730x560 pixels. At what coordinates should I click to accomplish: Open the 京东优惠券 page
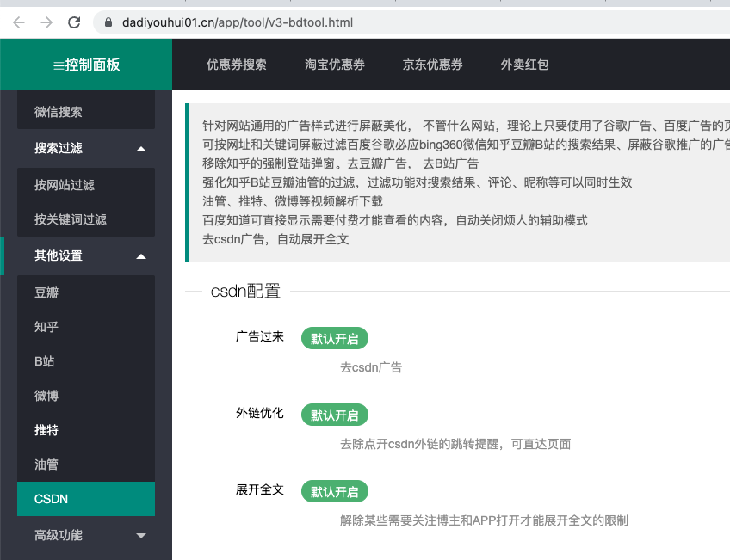point(432,65)
